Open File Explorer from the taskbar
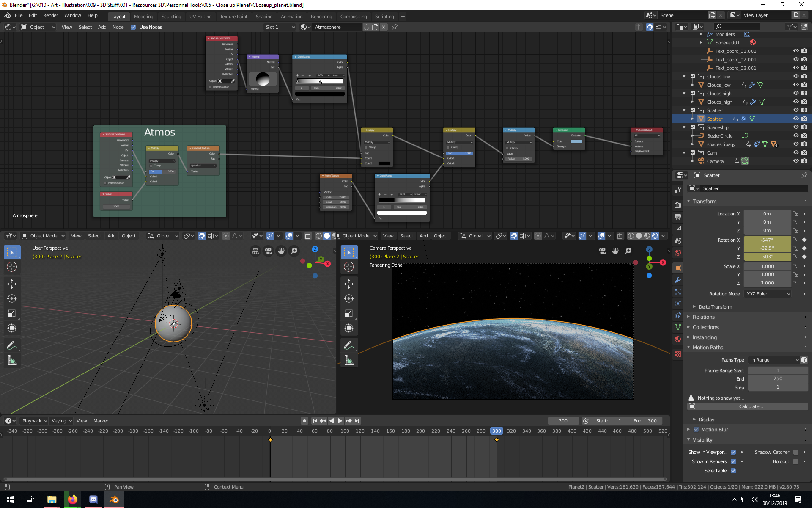Viewport: 812px width, 508px height. pos(52,500)
